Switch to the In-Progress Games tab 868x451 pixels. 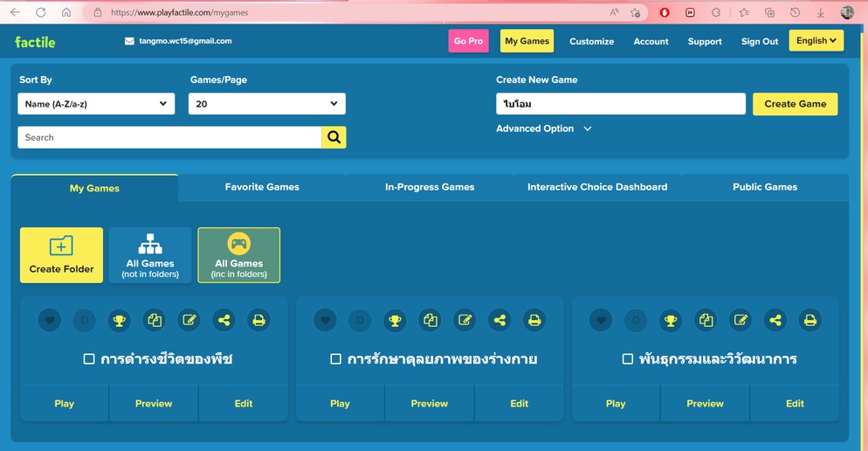[430, 187]
